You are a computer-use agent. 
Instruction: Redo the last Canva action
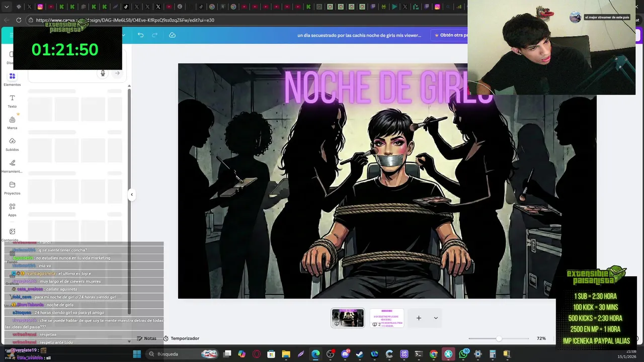pyautogui.click(x=154, y=35)
